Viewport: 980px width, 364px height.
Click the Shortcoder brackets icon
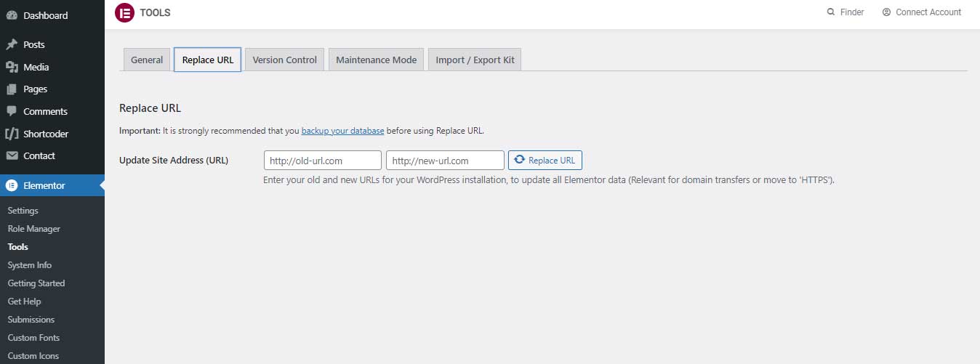click(12, 134)
